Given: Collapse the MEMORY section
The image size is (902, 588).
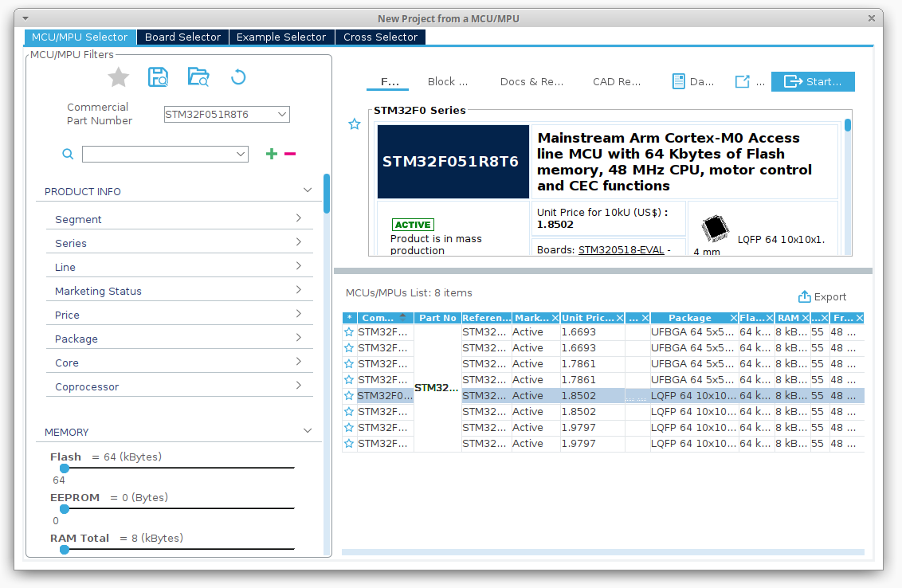Looking at the screenshot, I should click(x=308, y=431).
